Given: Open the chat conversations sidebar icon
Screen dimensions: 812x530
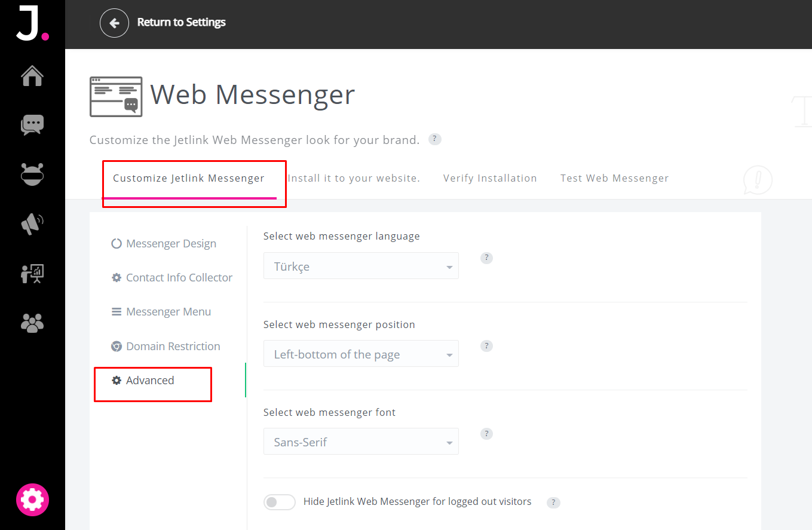Looking at the screenshot, I should click(32, 125).
